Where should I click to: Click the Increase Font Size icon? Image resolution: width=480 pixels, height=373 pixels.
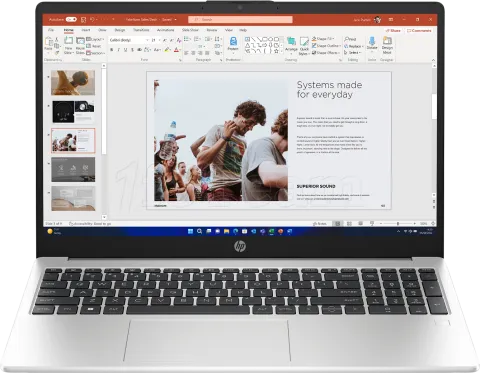[x=165, y=40]
